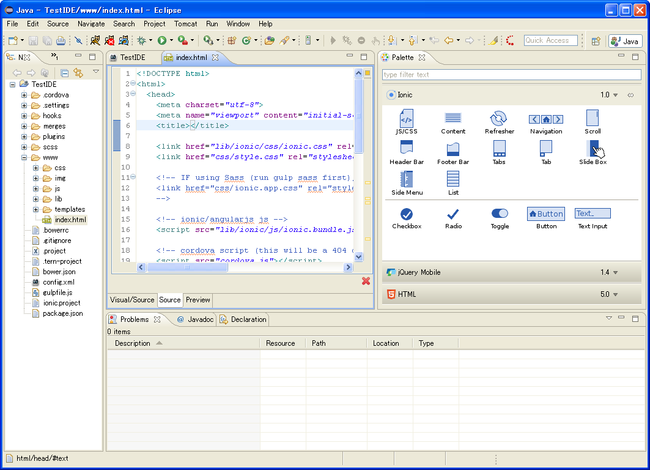650x470 pixels.
Task: Insert the Header Bar widget
Action: tap(406, 153)
